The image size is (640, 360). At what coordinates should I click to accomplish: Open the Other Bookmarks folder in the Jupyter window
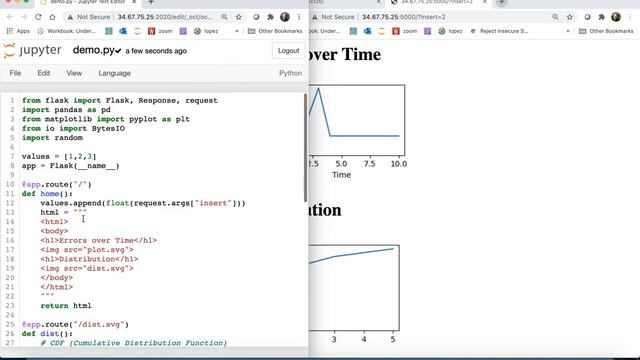[275, 31]
